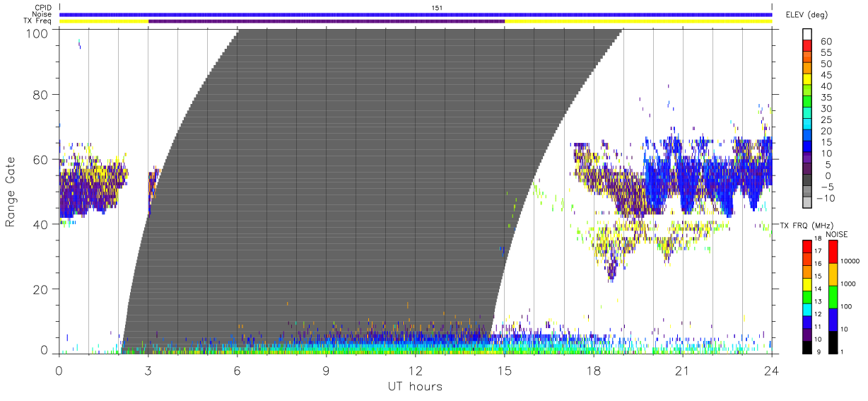Click the '40' tick on Range Gate axis

(x=41, y=224)
